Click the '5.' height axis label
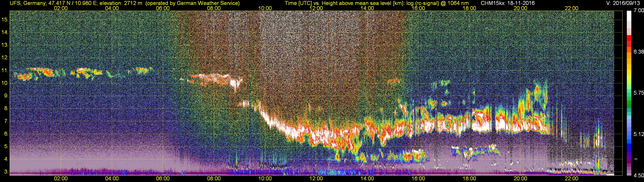 coord(6,147)
